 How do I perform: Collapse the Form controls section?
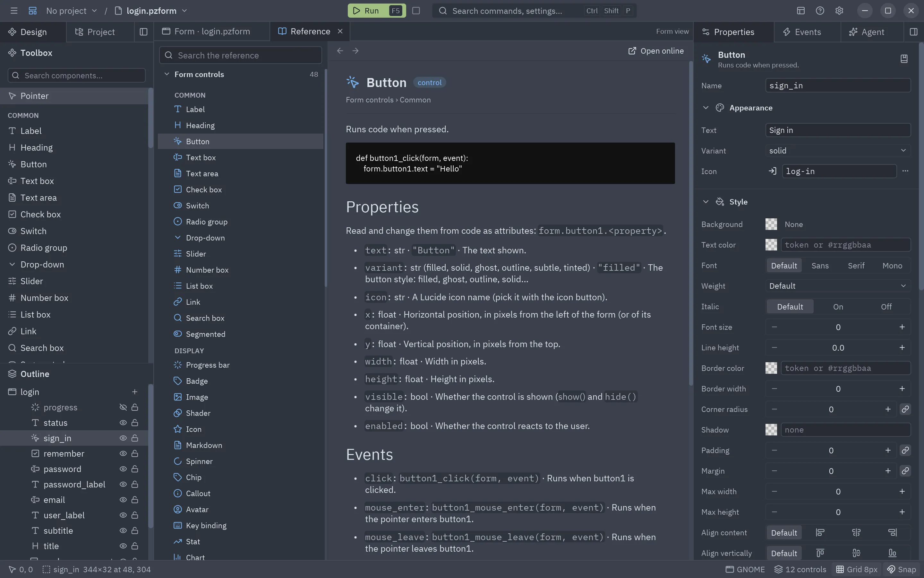(x=167, y=74)
